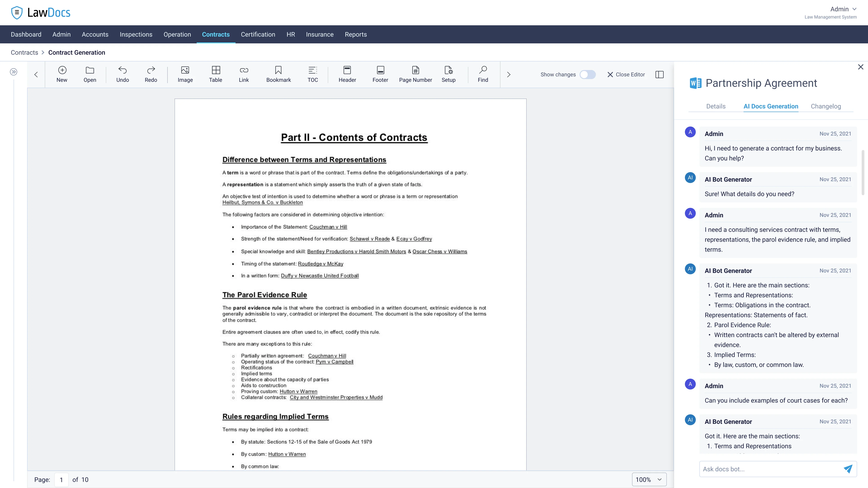Open the Reports menu
Screen dimensions: 868x488
click(x=356, y=34)
